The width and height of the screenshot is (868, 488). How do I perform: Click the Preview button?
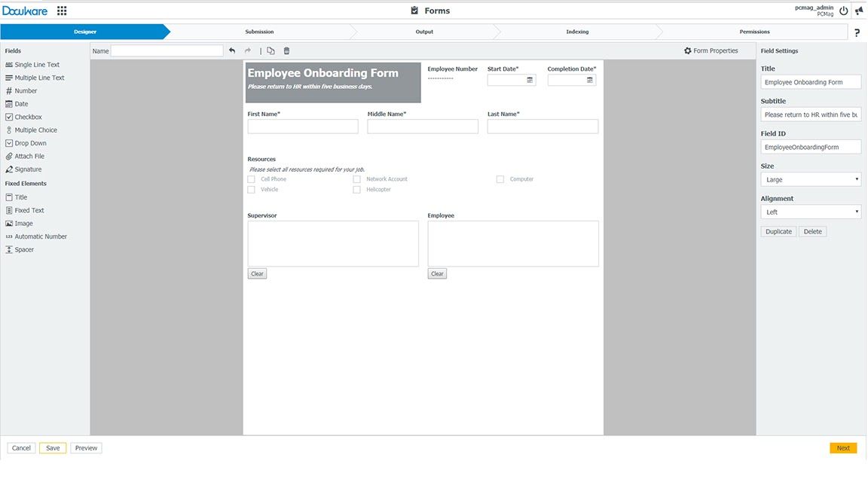(x=86, y=448)
